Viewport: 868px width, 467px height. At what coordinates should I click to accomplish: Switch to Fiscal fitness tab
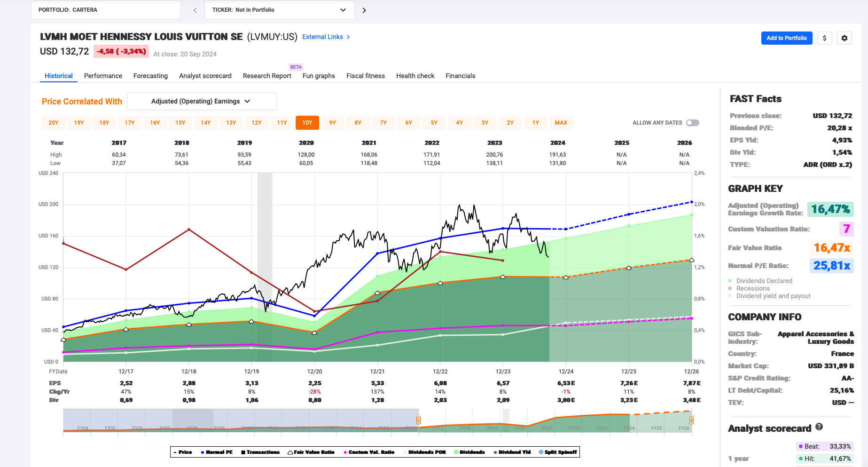pos(366,76)
